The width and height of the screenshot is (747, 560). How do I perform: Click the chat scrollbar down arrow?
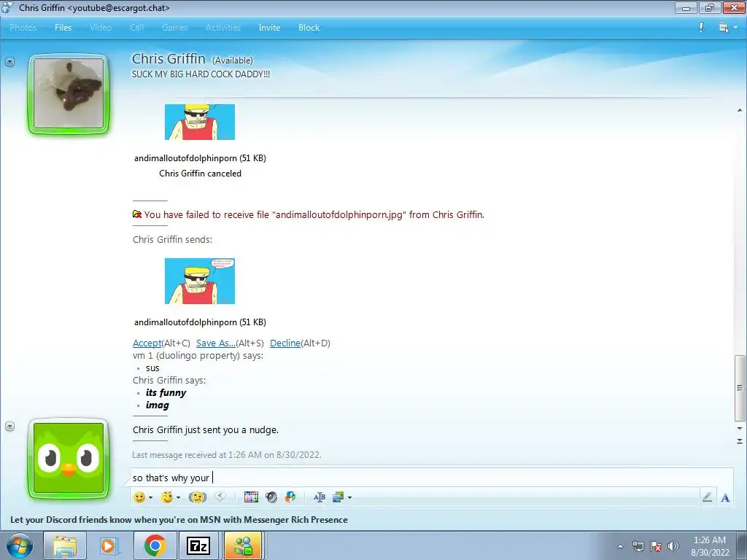click(x=740, y=429)
